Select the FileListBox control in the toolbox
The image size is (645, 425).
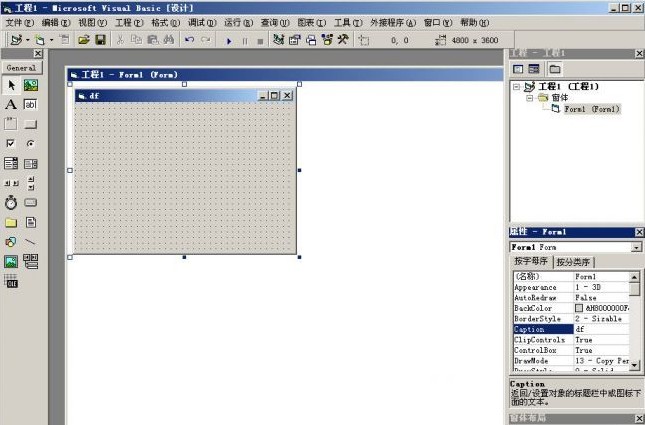point(30,223)
